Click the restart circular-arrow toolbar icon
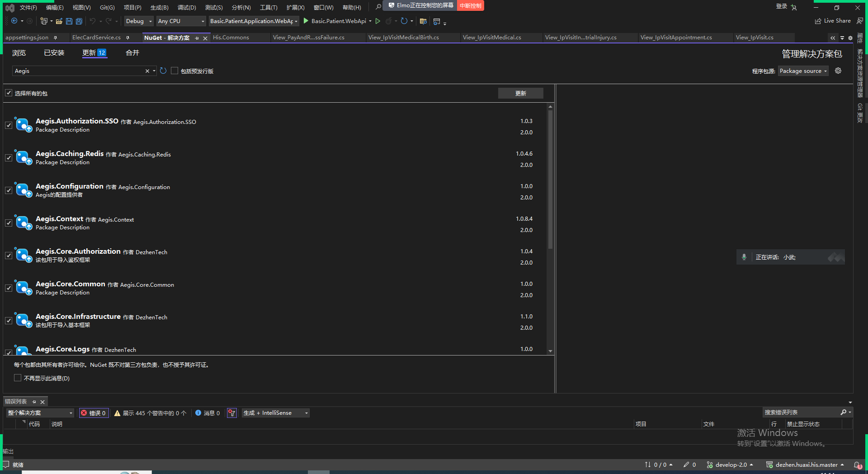Image resolution: width=868 pixels, height=474 pixels. (404, 21)
